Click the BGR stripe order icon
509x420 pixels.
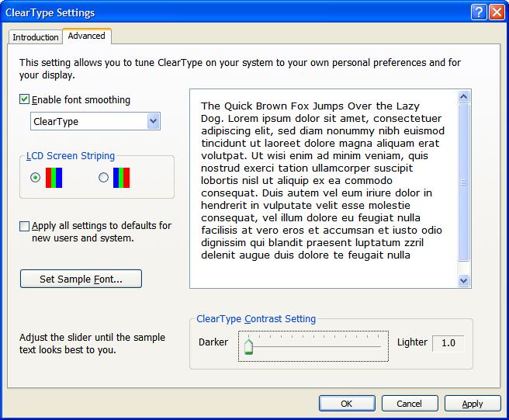tap(121, 178)
